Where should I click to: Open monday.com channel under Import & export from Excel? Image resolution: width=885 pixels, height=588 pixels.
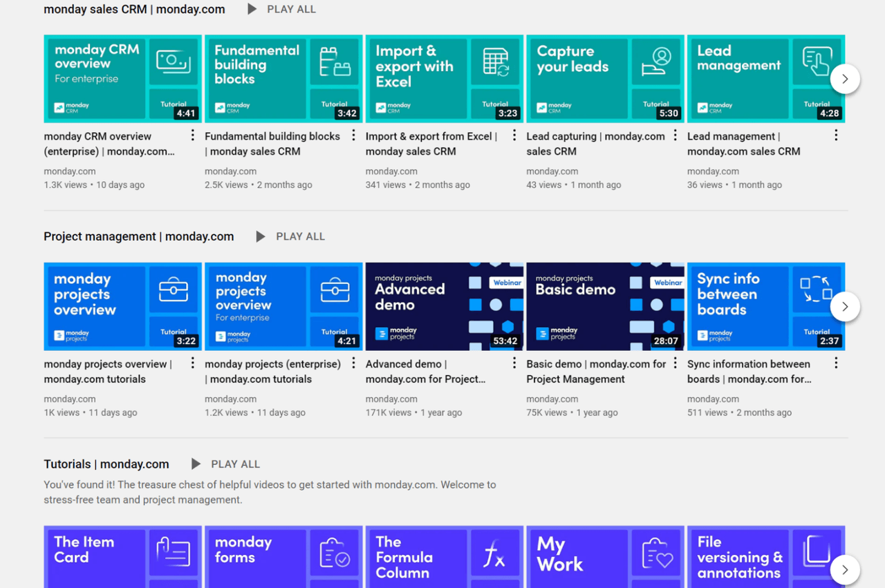click(x=391, y=171)
